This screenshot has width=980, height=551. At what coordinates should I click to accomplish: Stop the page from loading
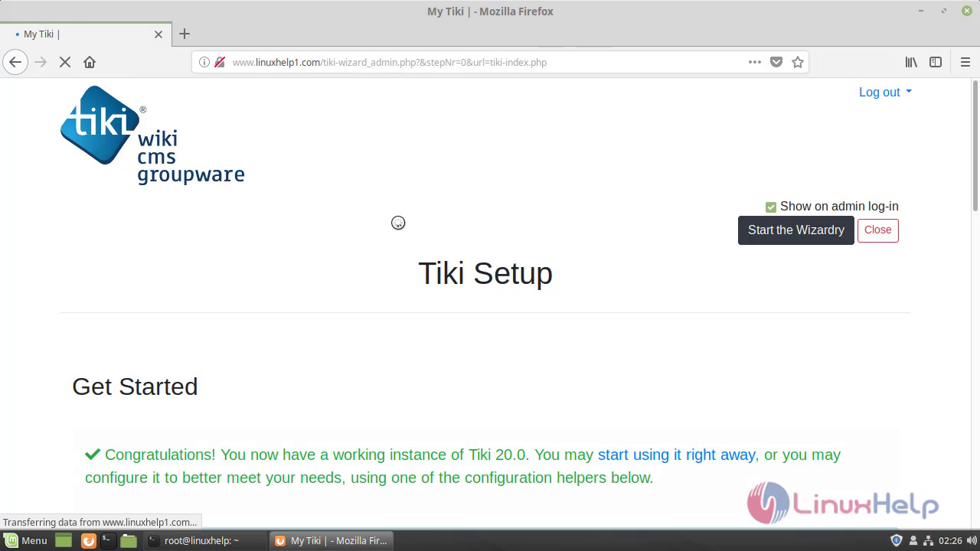click(x=65, y=62)
